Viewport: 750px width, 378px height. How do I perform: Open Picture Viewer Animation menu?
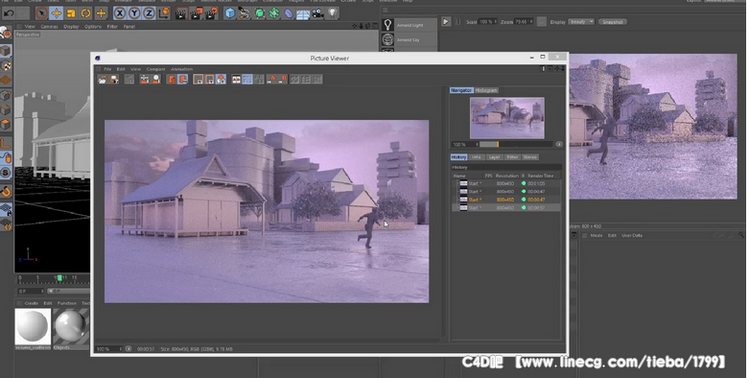182,69
